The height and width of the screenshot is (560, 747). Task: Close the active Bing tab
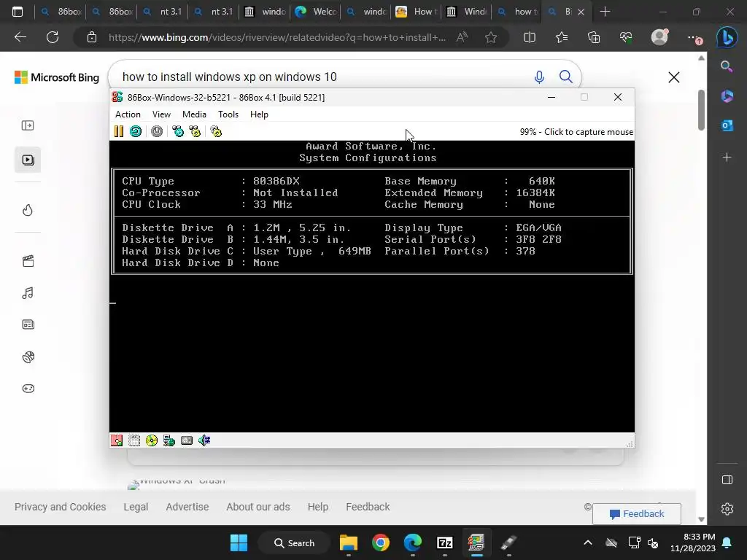[581, 12]
